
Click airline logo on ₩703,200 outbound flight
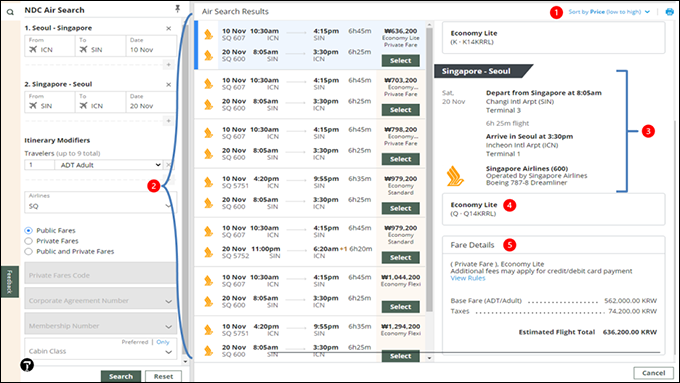tap(209, 83)
